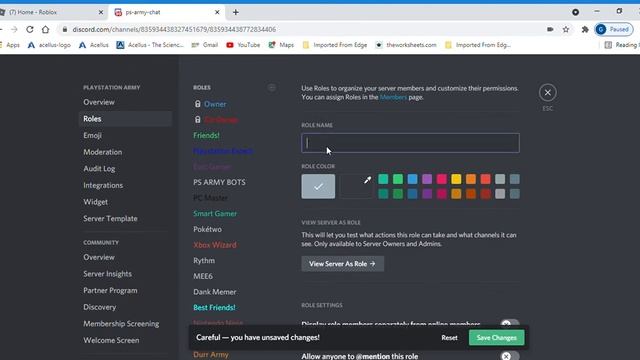Select the Best Friends! role
Viewport: 640px width, 360px height.
pyautogui.click(x=214, y=307)
